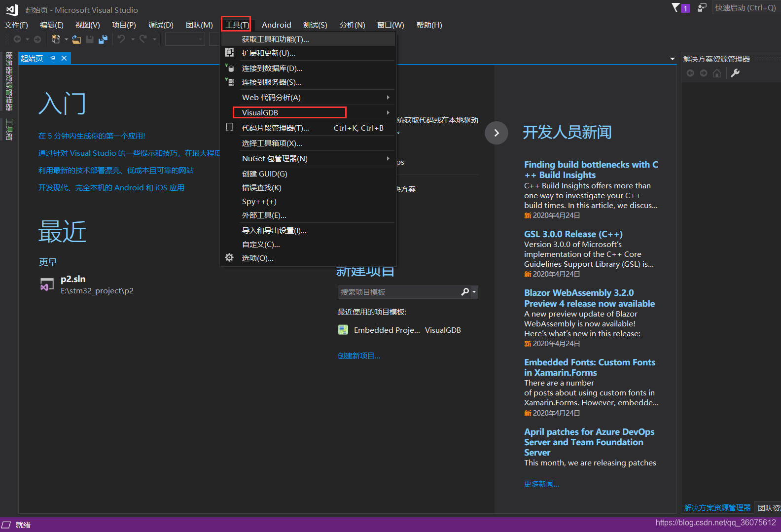Open the 调试(D) menu
The height and width of the screenshot is (532, 781).
coord(161,25)
